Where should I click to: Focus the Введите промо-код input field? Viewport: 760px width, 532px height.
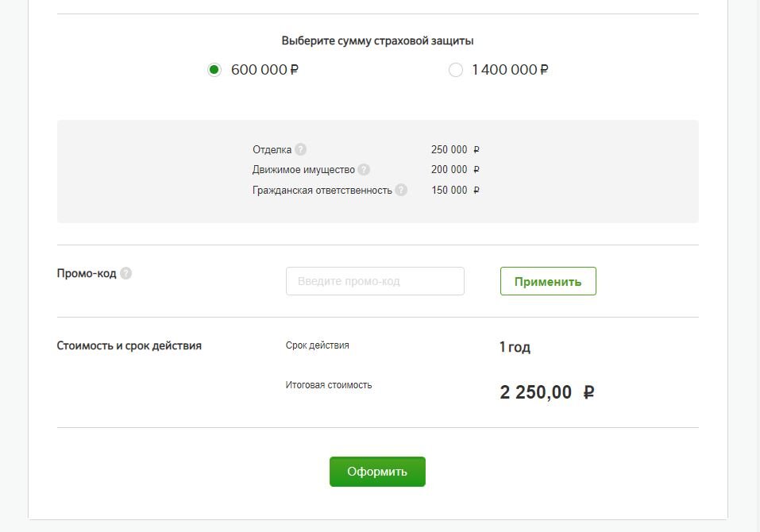click(375, 281)
